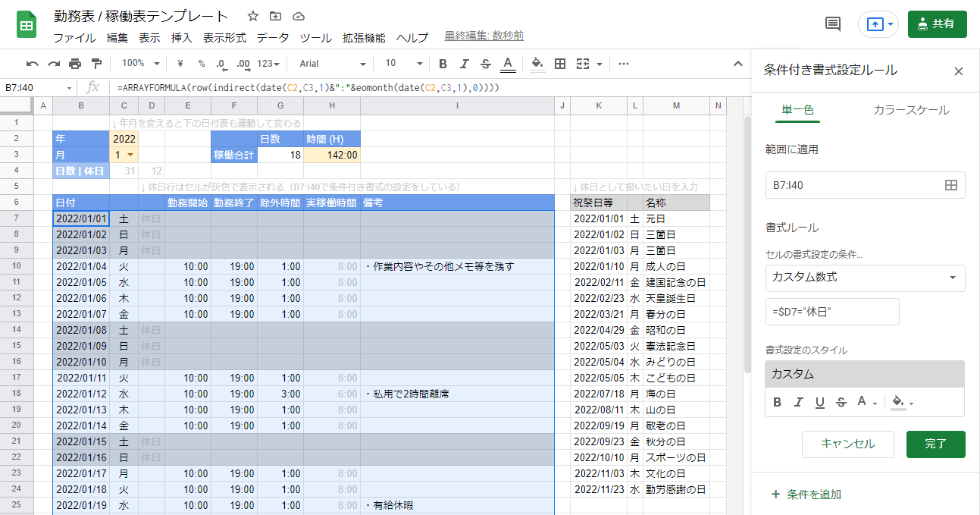
Task: Toggle italic in formatting style panel
Action: click(798, 402)
